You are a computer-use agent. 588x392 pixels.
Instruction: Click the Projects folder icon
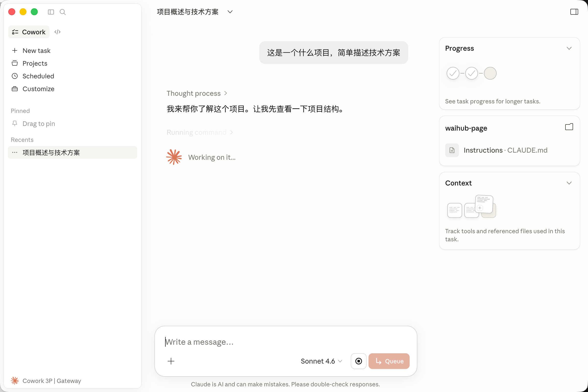coord(15,63)
